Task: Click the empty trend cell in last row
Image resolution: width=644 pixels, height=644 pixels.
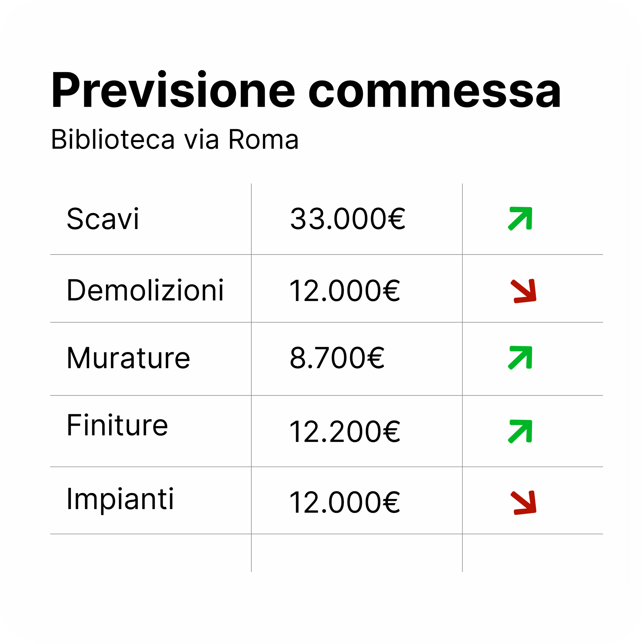Action: 532,553
